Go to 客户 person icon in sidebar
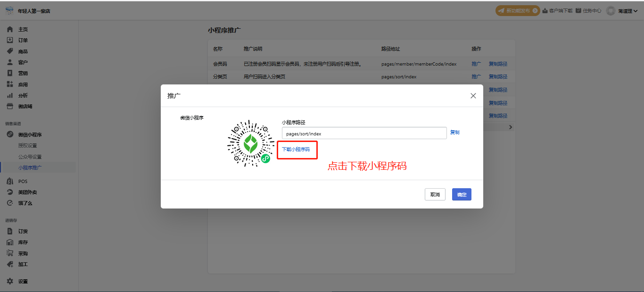 [x=10, y=62]
